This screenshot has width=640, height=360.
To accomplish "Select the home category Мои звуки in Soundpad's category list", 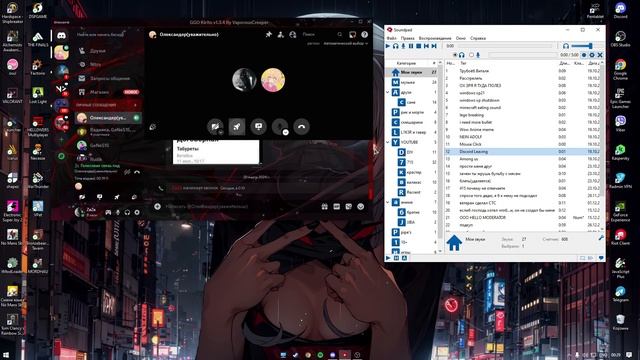I will pyautogui.click(x=411, y=72).
